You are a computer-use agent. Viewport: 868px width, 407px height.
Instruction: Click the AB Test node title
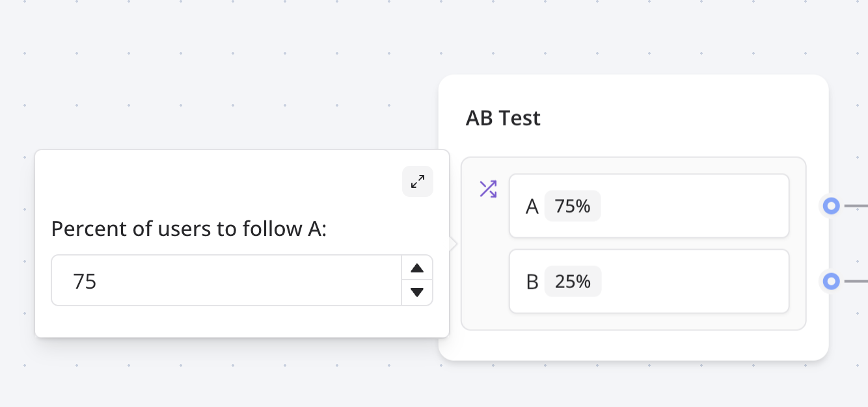(503, 118)
